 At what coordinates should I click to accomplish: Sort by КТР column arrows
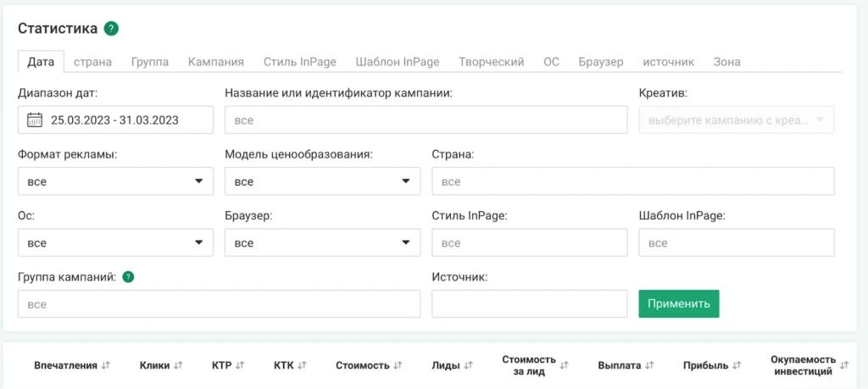click(x=240, y=366)
